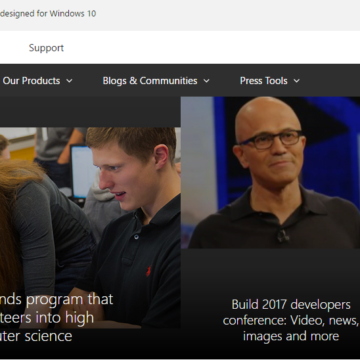Click 'images and more' headline line
This screenshot has width=360, height=360.
coord(291,336)
